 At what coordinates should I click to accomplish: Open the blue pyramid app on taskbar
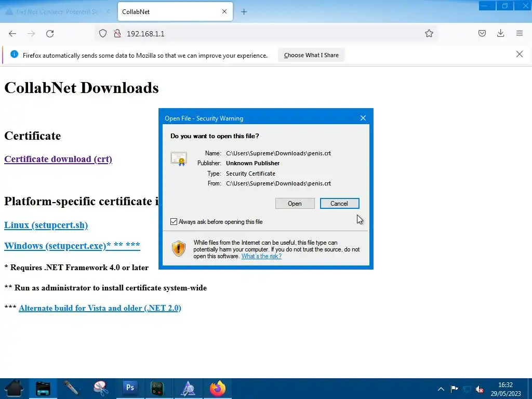pos(188,389)
